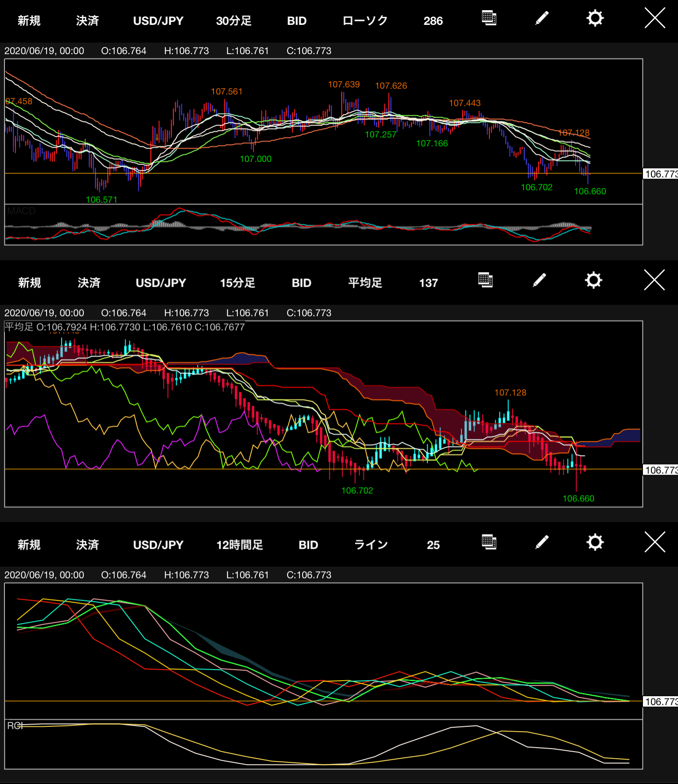Image resolution: width=678 pixels, height=784 pixels.
Task: Tap the pencil draw tool on 30分足 chart
Action: click(x=542, y=19)
